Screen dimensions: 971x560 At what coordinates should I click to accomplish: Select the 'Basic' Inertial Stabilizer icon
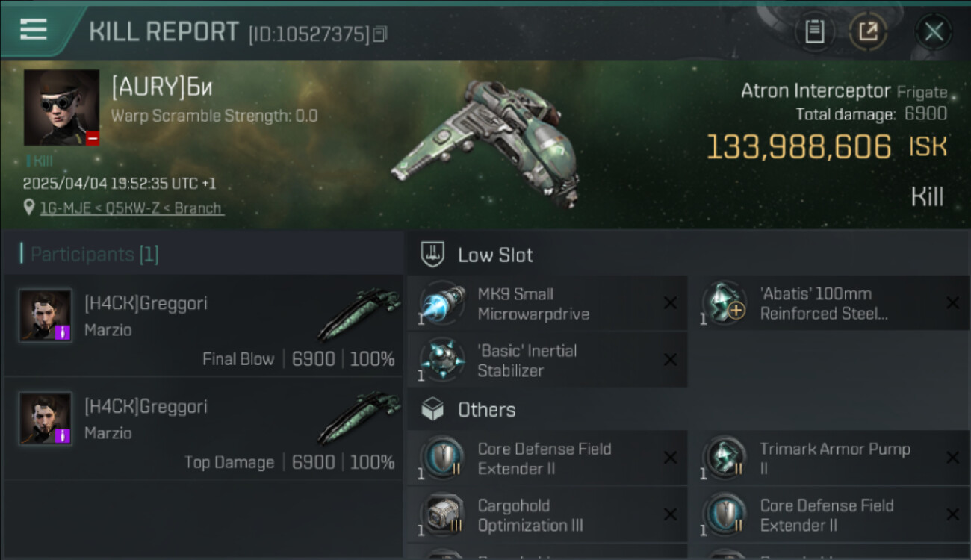[x=442, y=361]
